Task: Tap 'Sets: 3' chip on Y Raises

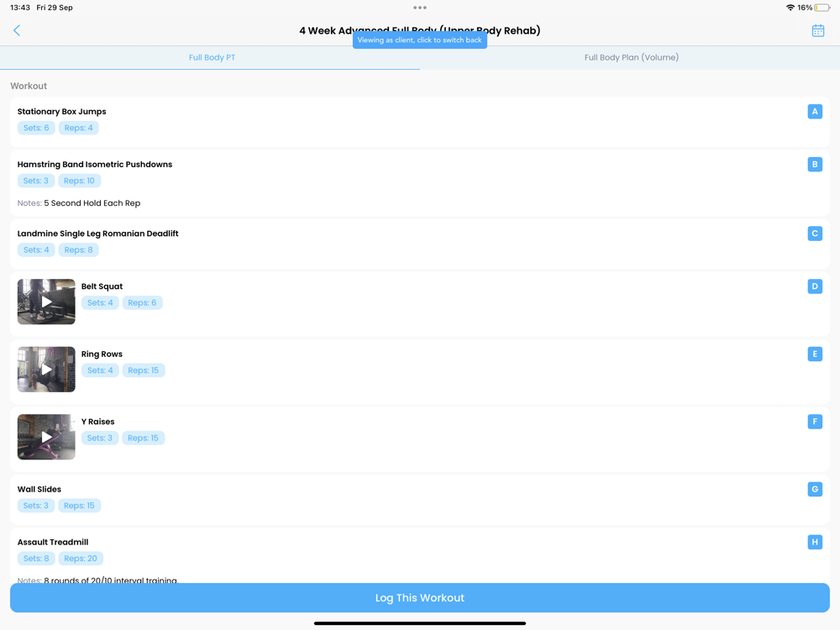Action: (100, 438)
